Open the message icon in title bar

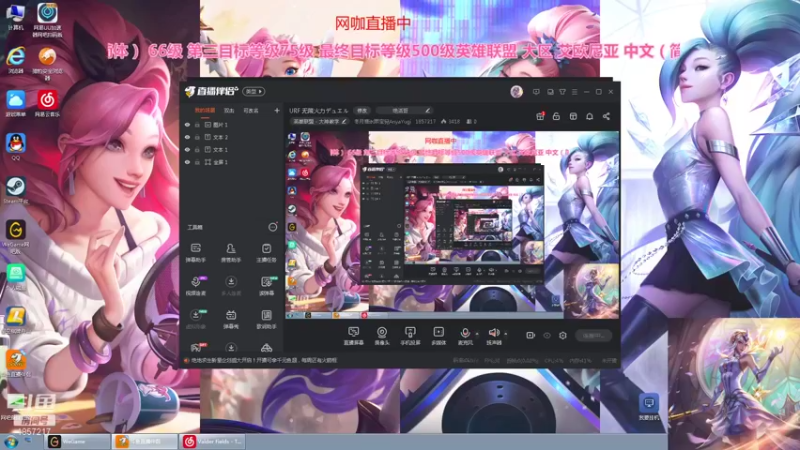[x=536, y=92]
